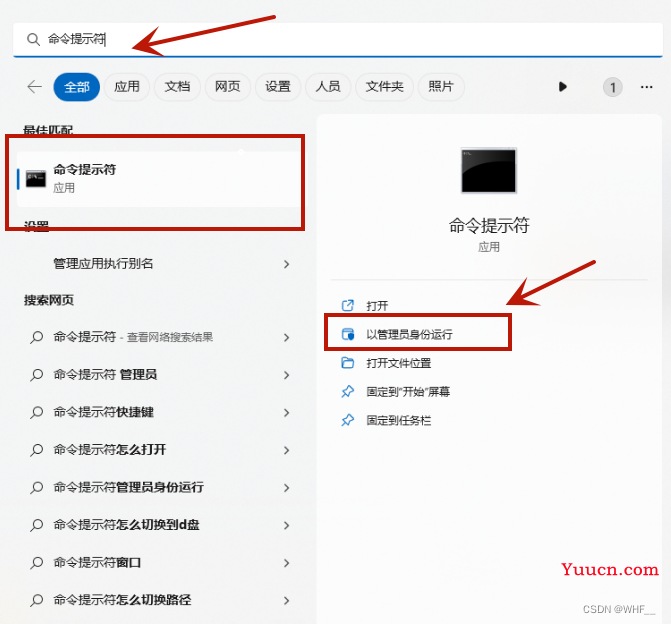Select 命令提示符窗口 web suggestion

(159, 563)
